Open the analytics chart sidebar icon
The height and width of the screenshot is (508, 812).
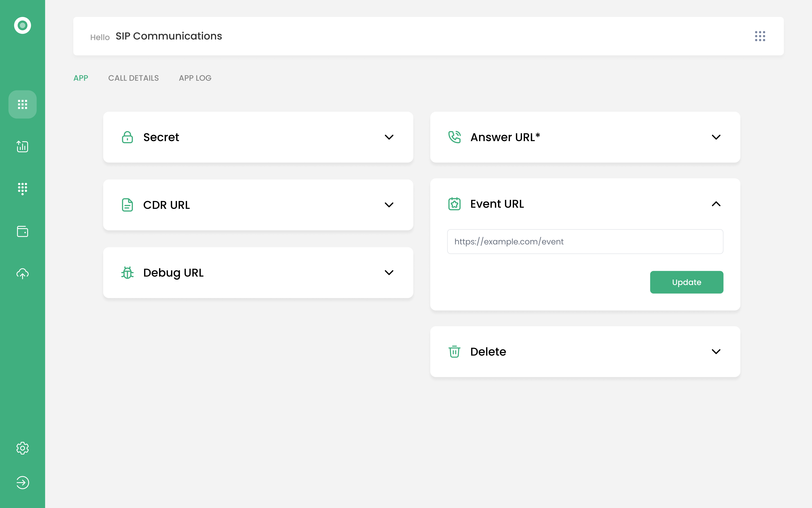tap(22, 146)
